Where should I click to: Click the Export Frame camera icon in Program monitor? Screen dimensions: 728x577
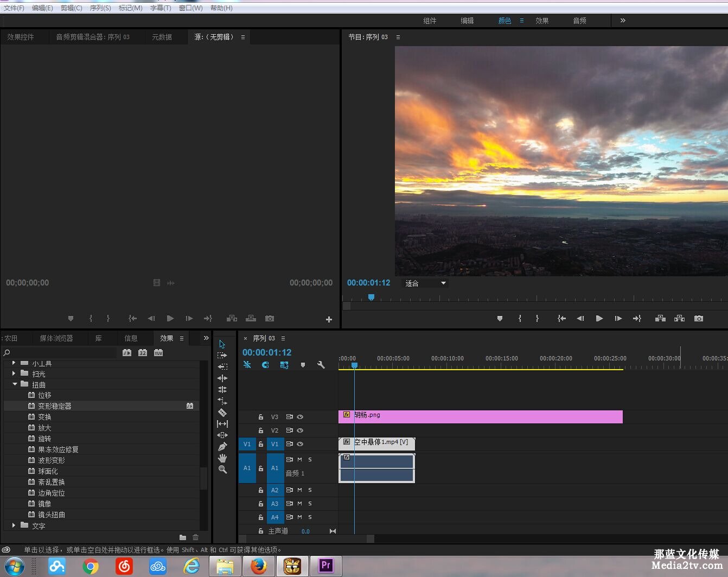point(699,319)
